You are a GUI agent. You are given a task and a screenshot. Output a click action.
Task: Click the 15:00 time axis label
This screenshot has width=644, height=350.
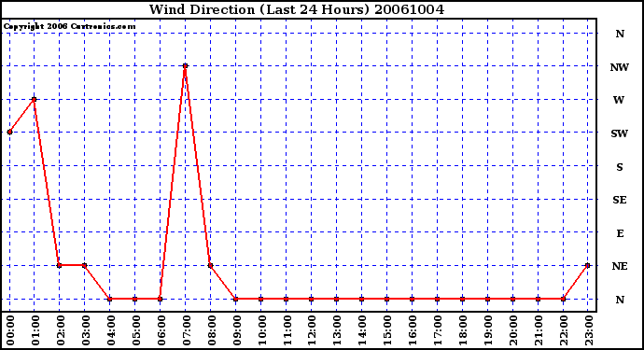coord(388,330)
